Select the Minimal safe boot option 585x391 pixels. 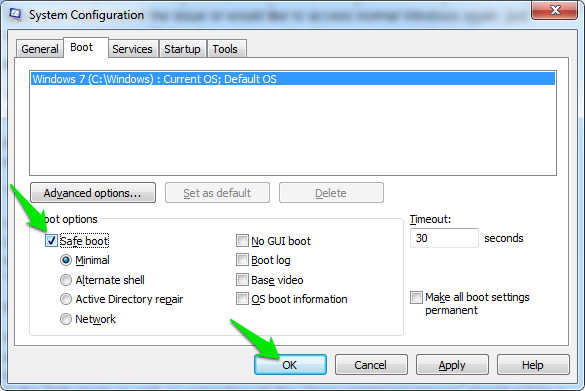pyautogui.click(x=66, y=260)
